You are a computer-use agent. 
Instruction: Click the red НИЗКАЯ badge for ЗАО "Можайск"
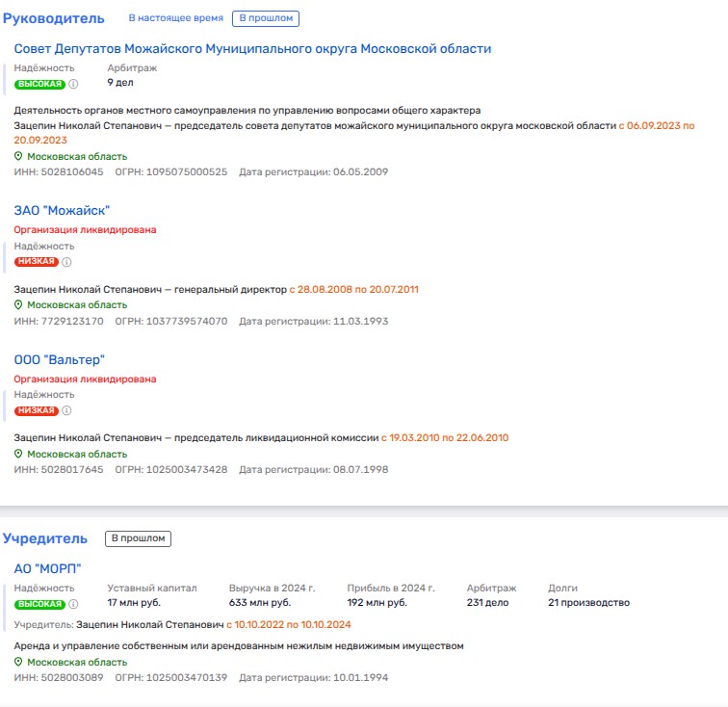tap(37, 262)
